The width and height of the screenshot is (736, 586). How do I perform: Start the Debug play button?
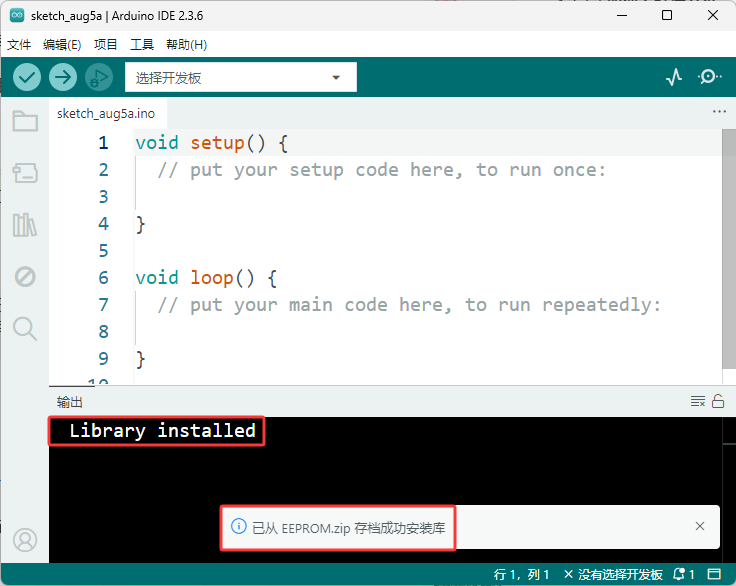point(99,77)
